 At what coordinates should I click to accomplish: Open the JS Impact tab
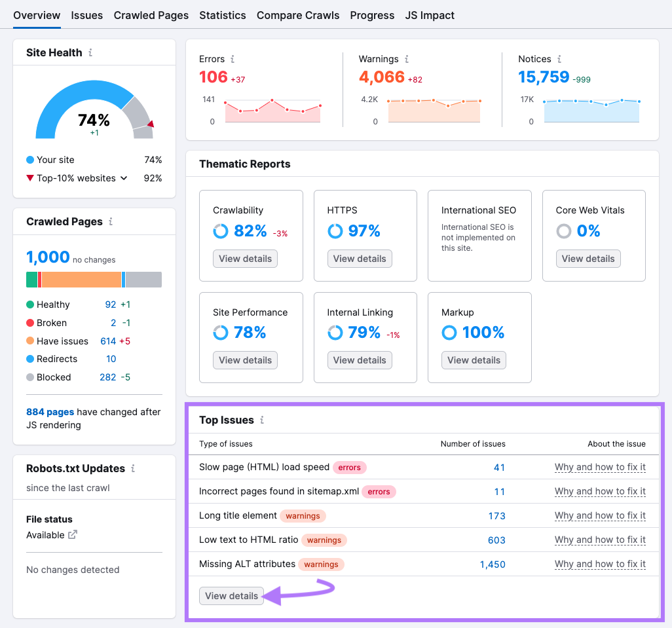tap(430, 15)
